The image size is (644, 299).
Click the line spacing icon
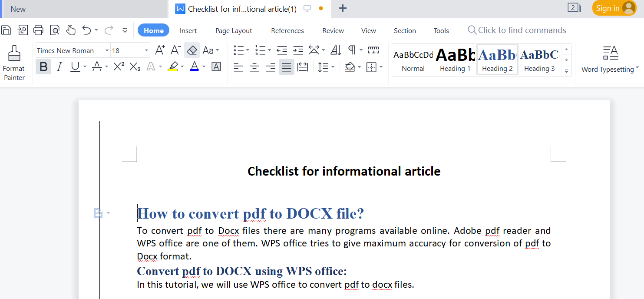pos(323,67)
